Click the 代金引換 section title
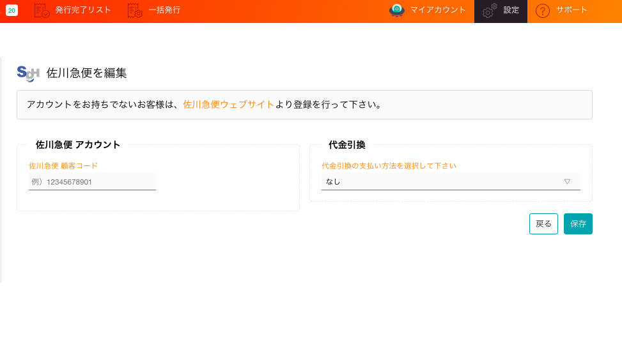 [x=346, y=145]
